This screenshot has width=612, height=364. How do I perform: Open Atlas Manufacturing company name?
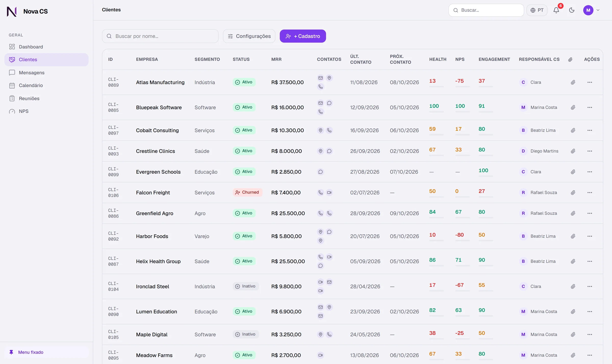160,82
